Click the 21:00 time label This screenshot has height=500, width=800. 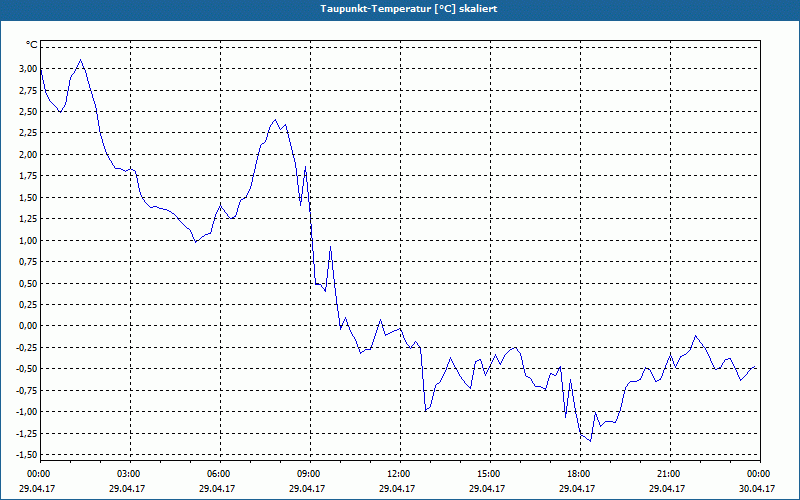point(669,473)
